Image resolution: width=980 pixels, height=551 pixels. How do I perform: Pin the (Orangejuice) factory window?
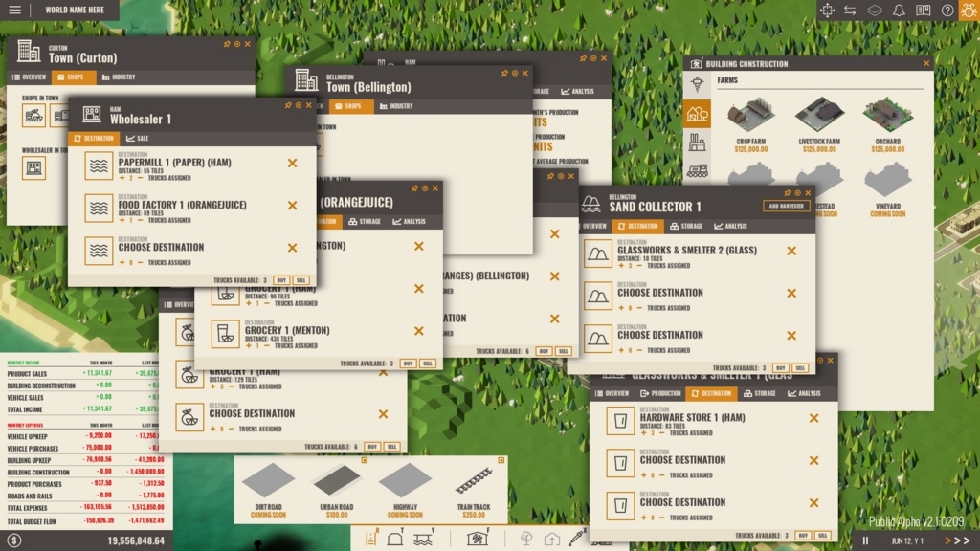[x=414, y=188]
